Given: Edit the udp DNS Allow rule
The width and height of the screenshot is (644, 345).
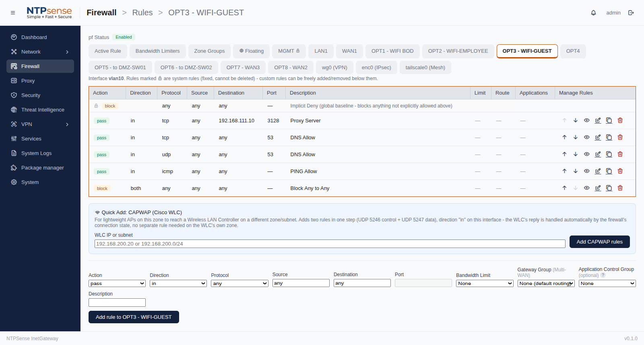Looking at the screenshot, I should pos(598,154).
